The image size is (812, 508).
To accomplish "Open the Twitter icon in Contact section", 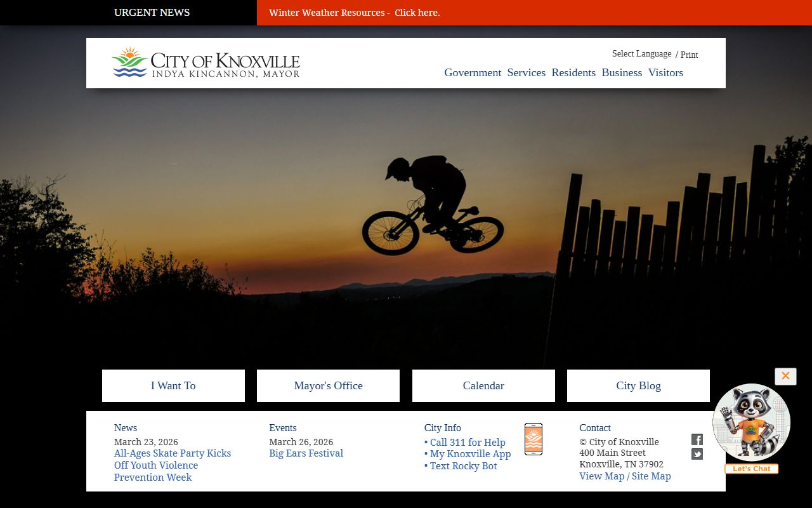I will click(x=697, y=454).
